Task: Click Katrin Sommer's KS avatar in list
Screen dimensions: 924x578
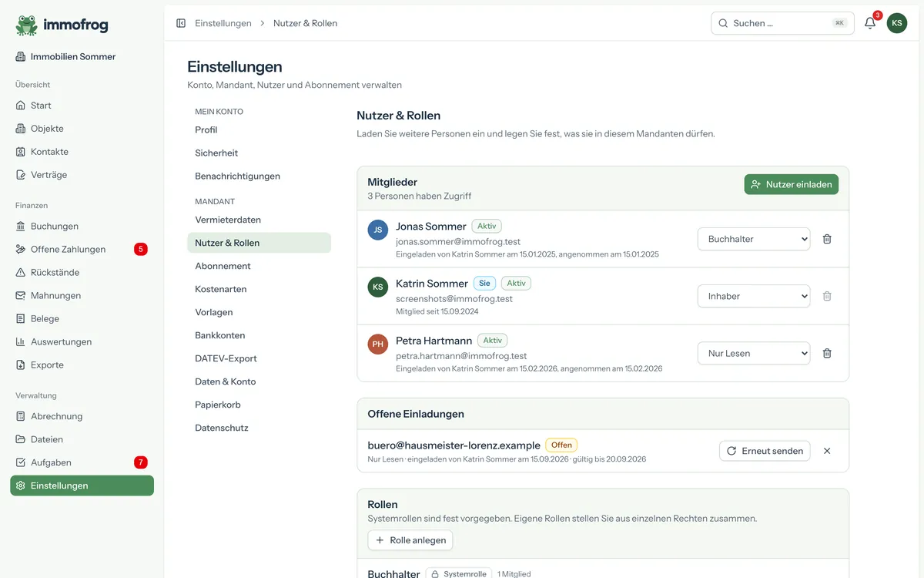Action: pos(378,287)
